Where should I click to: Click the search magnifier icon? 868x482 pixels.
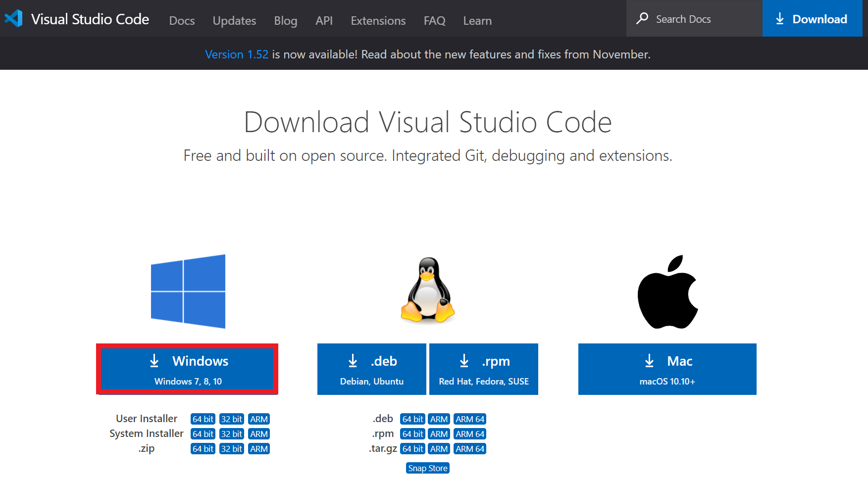click(x=642, y=19)
